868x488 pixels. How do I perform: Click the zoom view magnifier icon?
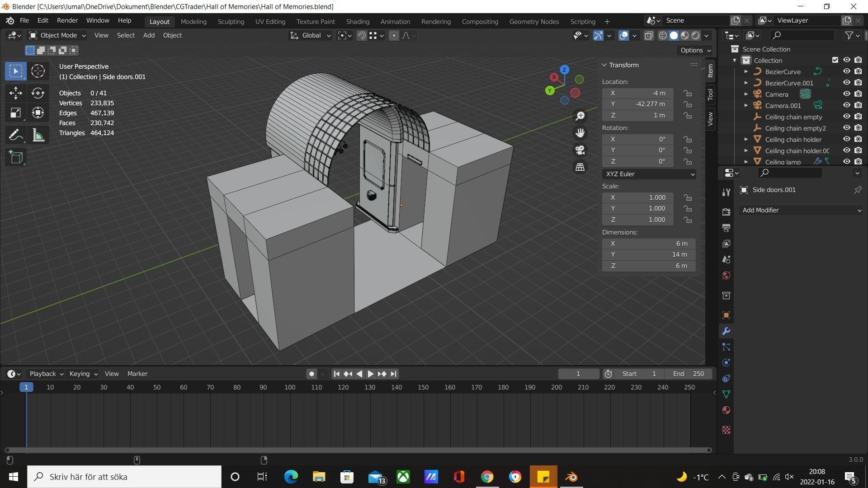[580, 116]
